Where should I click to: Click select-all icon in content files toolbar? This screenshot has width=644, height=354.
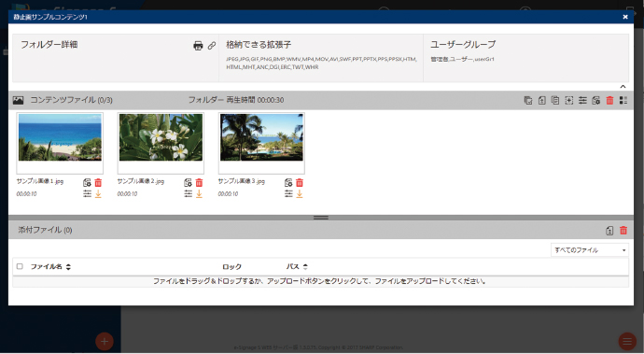[528, 100]
